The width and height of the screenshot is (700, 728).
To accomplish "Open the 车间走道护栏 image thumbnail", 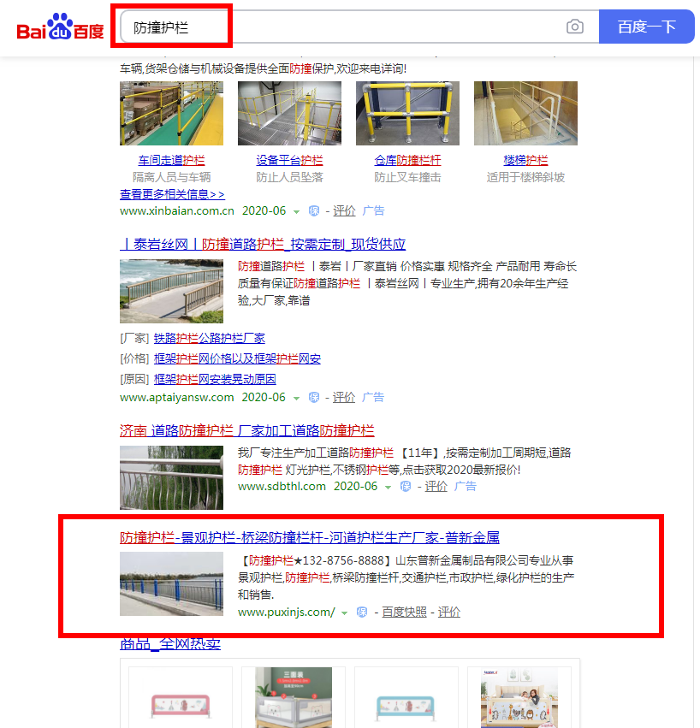I will pos(171,113).
